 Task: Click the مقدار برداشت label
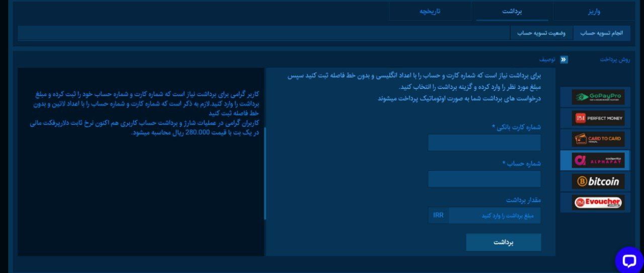point(524,200)
